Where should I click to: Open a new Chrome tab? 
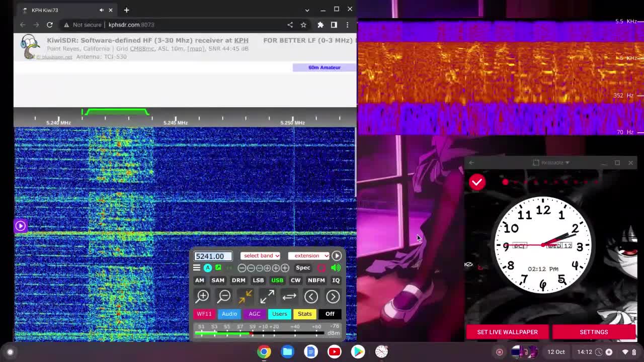tap(126, 10)
